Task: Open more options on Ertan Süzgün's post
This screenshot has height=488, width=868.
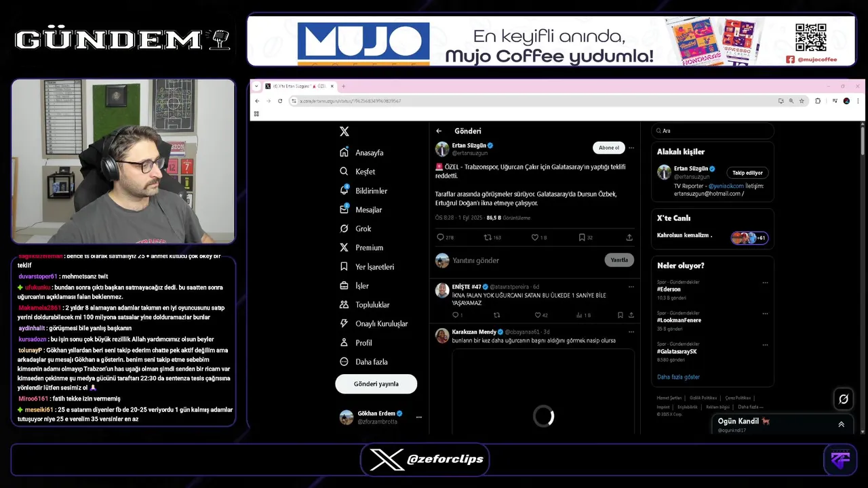Action: pyautogui.click(x=631, y=148)
